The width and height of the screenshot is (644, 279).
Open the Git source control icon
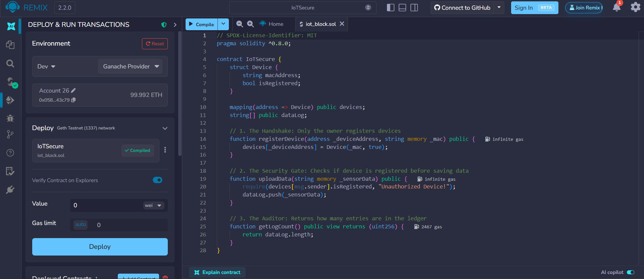pos(10,134)
